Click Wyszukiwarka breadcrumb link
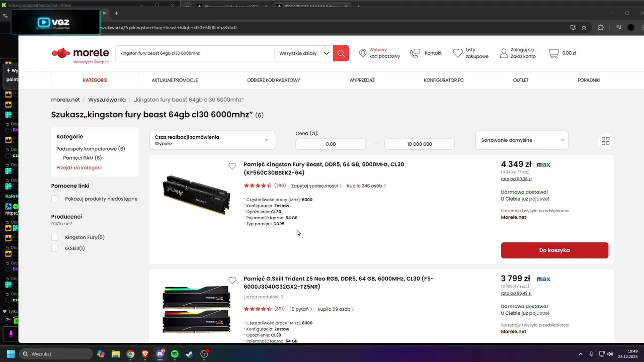 click(x=107, y=100)
